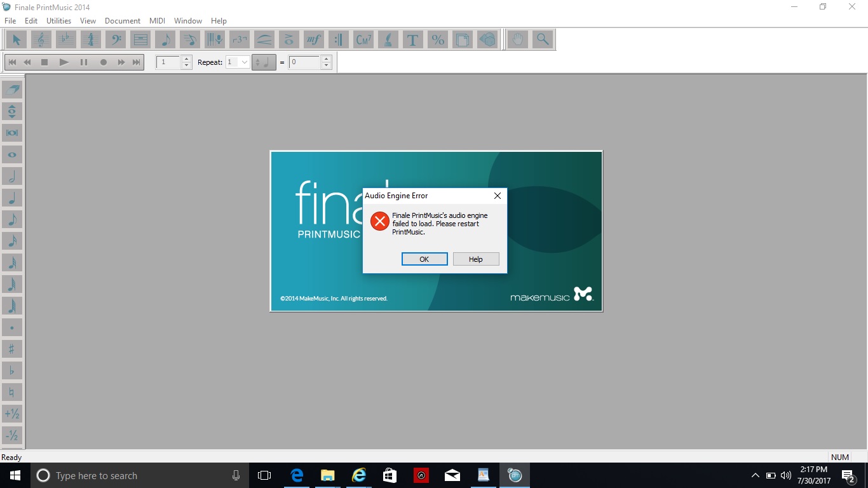The width and height of the screenshot is (868, 488).
Task: Choose the Key Signature tool
Action: pos(65,39)
